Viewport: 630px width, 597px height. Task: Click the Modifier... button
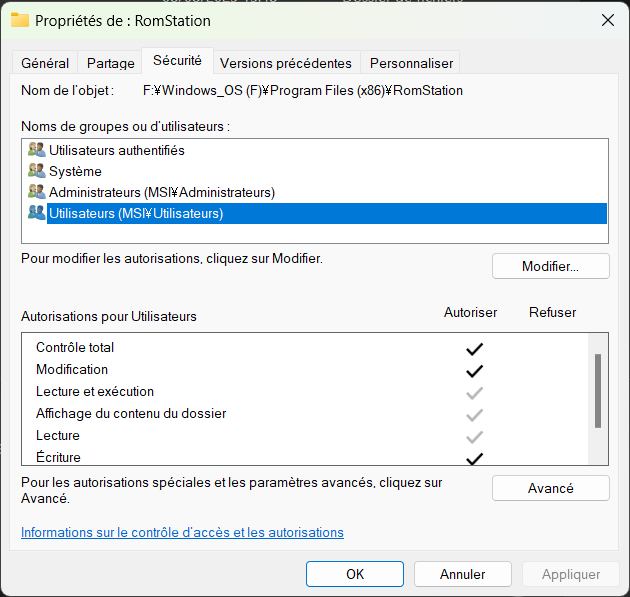coord(550,266)
